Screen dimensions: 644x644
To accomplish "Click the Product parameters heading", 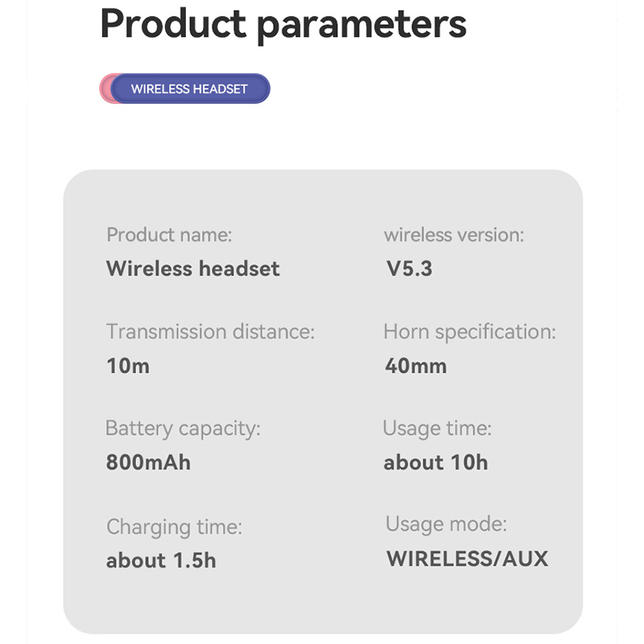I will point(283,23).
